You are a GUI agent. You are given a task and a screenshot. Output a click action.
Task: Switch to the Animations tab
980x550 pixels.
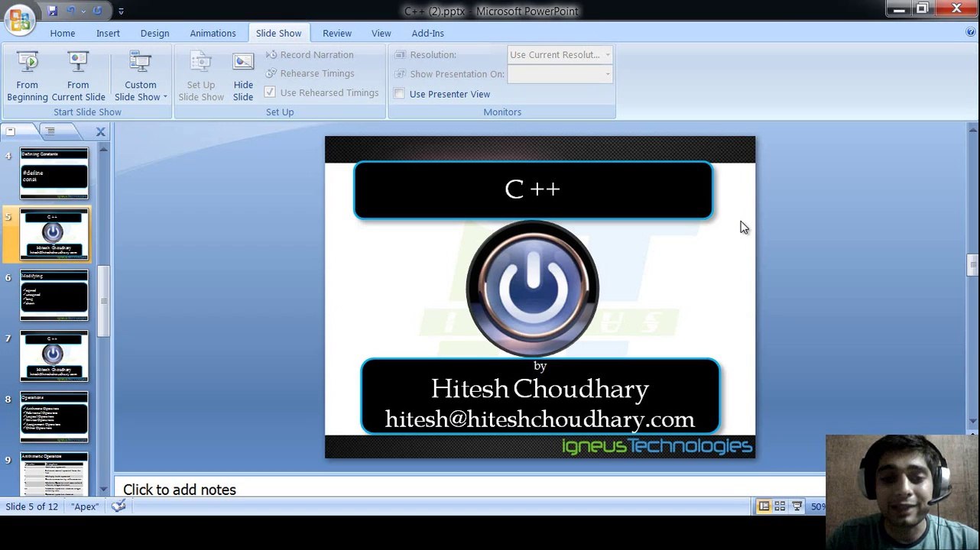point(213,33)
